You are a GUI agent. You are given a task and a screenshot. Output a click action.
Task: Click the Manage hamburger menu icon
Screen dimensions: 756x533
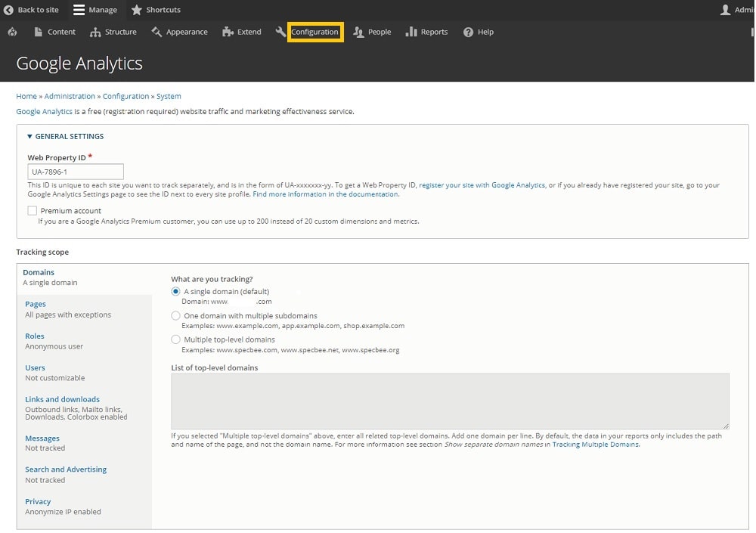pos(79,10)
